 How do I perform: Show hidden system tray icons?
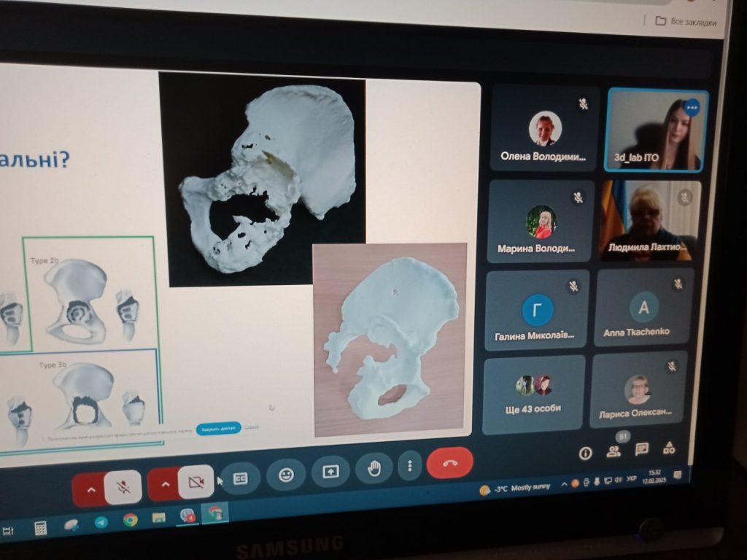pos(563,485)
